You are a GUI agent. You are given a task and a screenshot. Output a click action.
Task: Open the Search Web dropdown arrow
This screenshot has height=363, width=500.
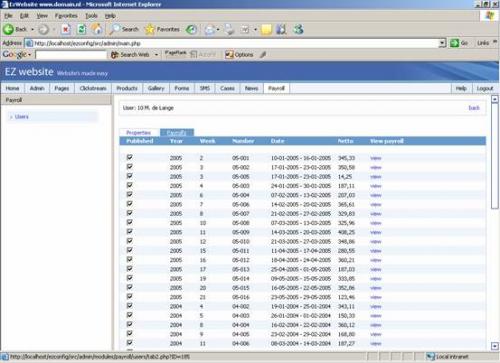point(156,55)
